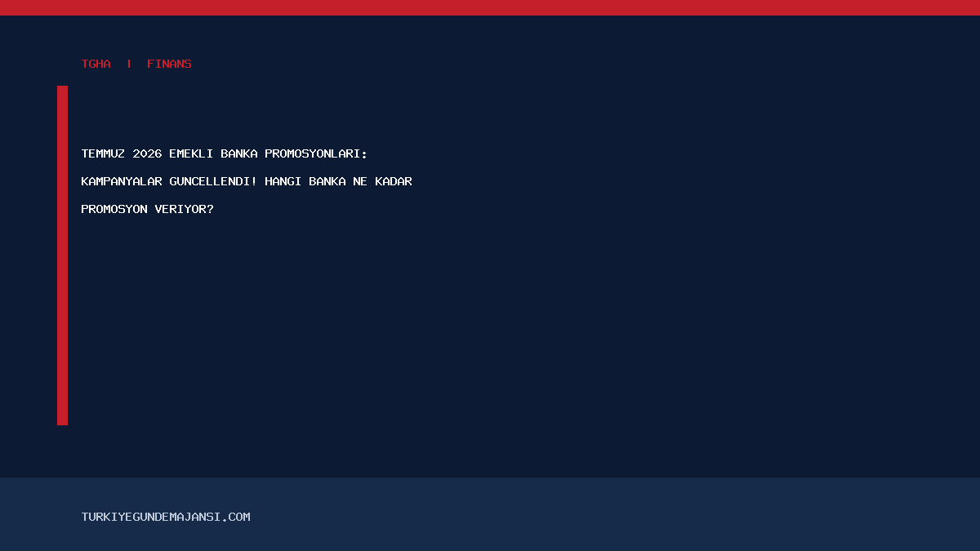Screen dimensions: 980x551
Task: Click the word TEMMUZ in the headline
Action: click(x=104, y=153)
